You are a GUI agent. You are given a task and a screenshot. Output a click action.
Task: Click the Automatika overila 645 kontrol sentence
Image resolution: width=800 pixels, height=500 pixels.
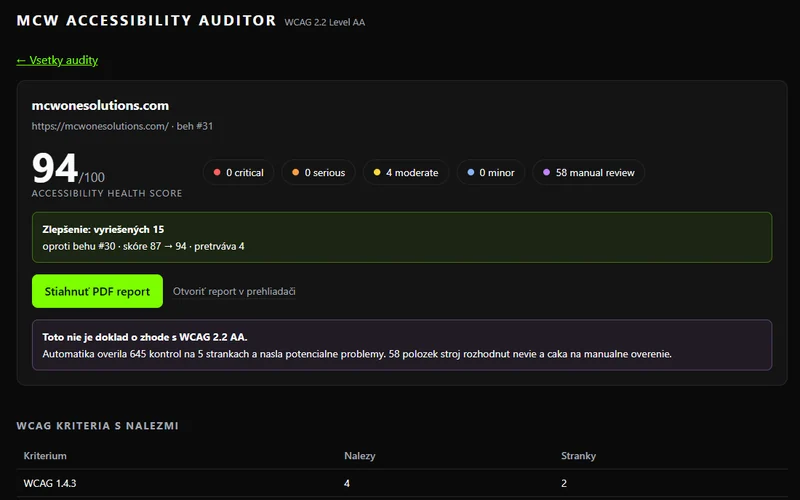pos(357,354)
